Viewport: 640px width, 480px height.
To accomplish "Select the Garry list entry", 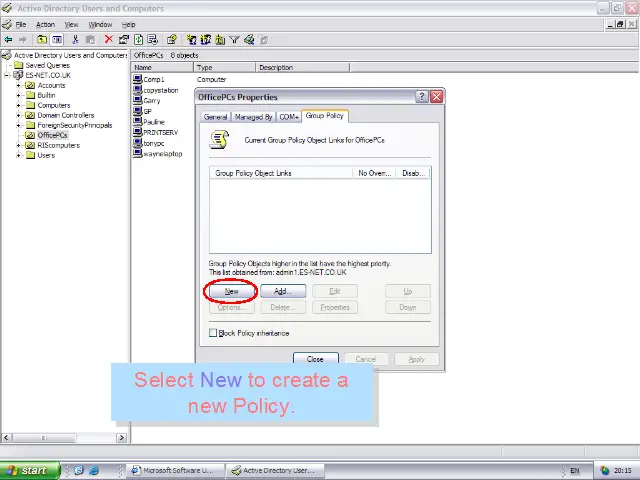I will (151, 100).
